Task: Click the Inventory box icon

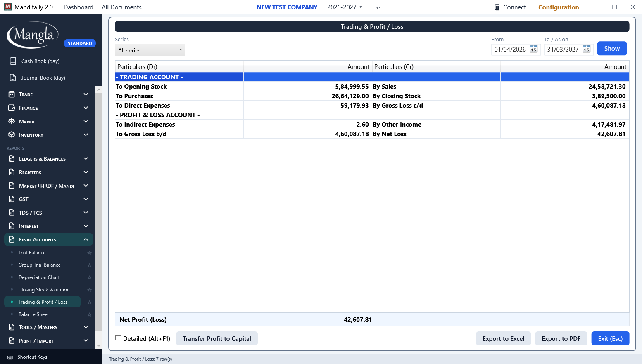Action: pos(12,135)
